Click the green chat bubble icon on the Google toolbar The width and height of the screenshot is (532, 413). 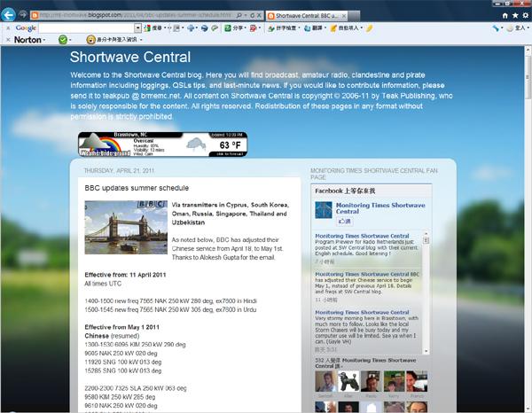(215, 28)
